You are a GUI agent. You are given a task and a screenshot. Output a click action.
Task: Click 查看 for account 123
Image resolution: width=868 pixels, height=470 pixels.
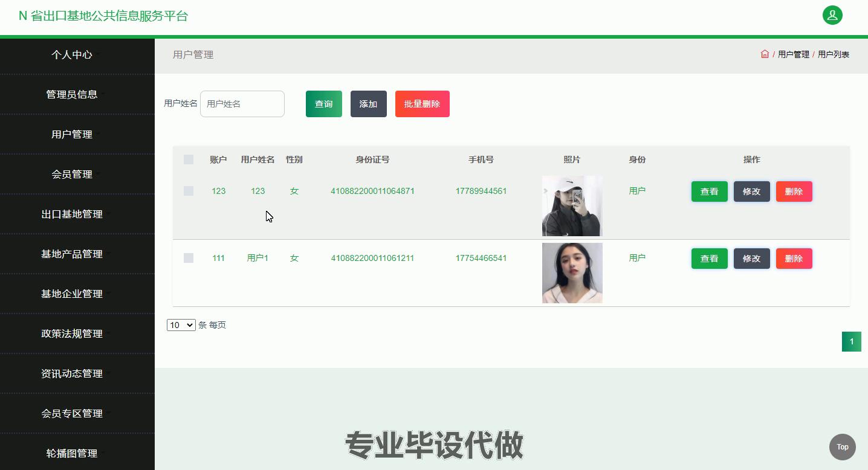pyautogui.click(x=710, y=192)
